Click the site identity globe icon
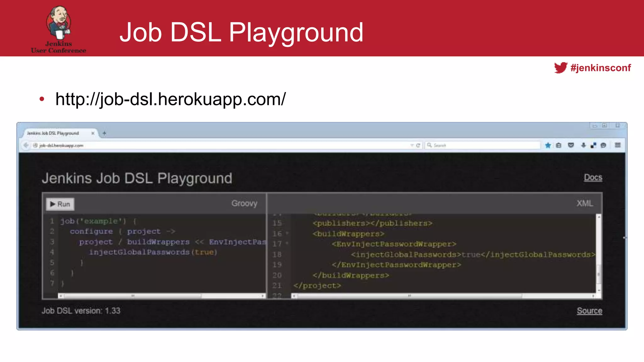Image resolution: width=644 pixels, height=362 pixels. [35, 145]
